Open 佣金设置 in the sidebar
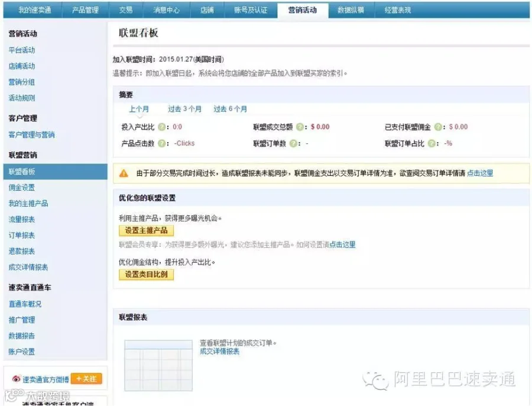 (22, 188)
